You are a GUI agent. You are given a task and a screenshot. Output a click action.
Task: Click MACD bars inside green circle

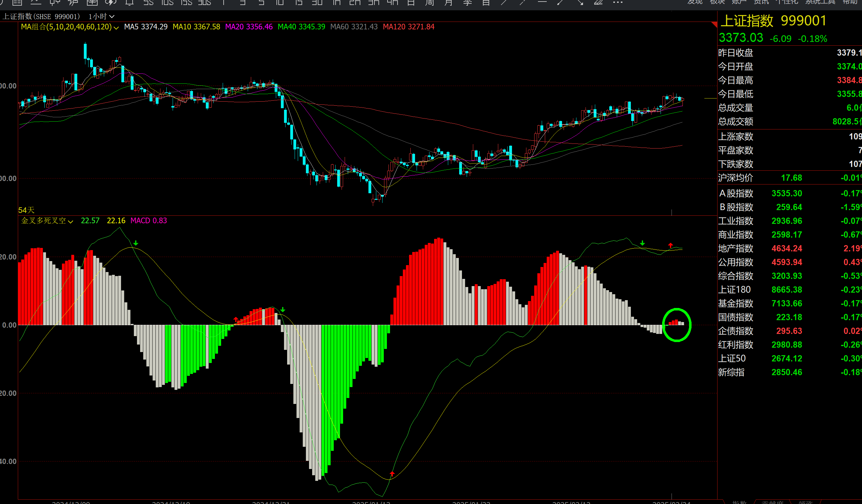coord(676,322)
